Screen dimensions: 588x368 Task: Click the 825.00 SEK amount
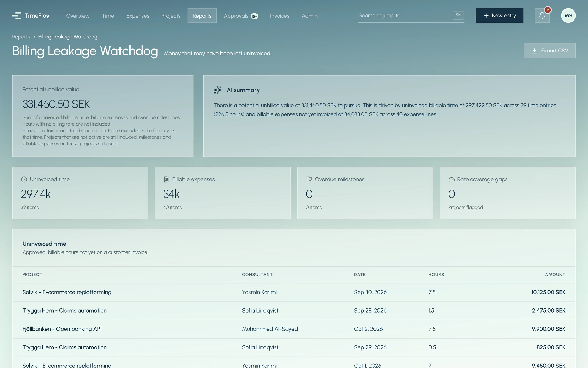coord(551,347)
